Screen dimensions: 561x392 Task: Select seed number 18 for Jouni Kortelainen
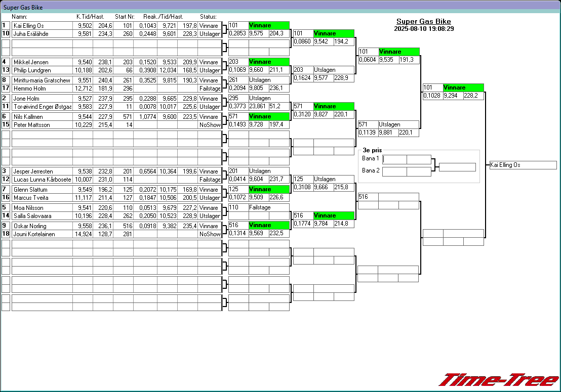(x=6, y=234)
